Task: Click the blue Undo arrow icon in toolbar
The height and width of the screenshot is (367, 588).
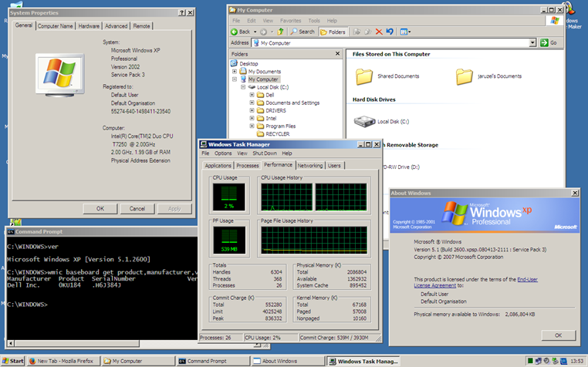Action: [390, 32]
